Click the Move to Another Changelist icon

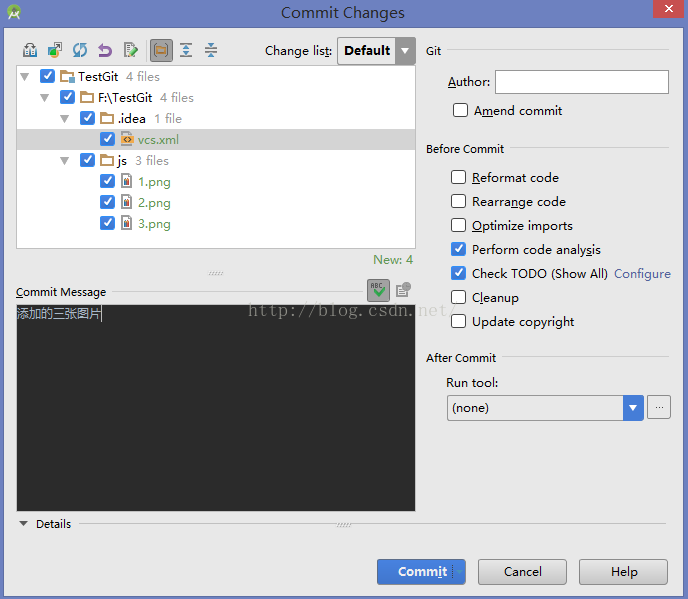(55, 50)
